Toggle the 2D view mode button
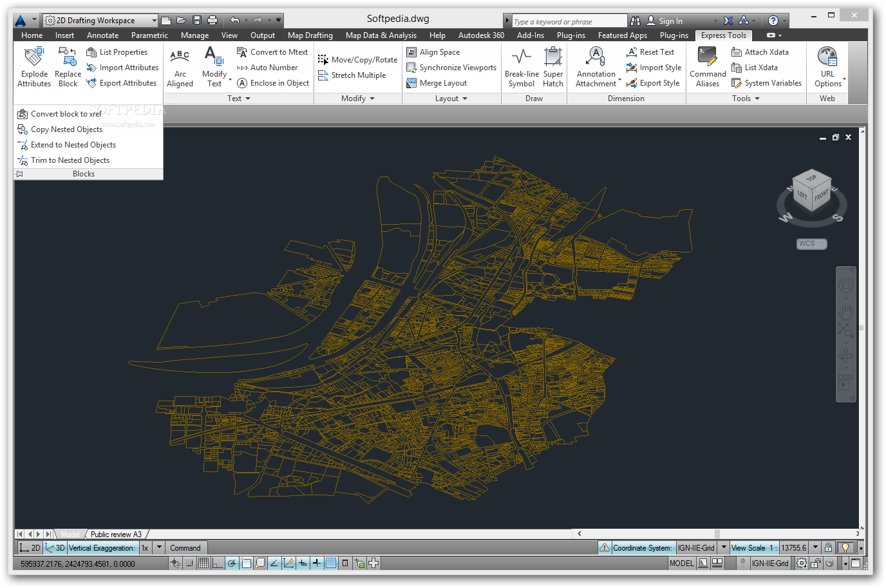Image resolution: width=886 pixels, height=588 pixels. point(30,548)
